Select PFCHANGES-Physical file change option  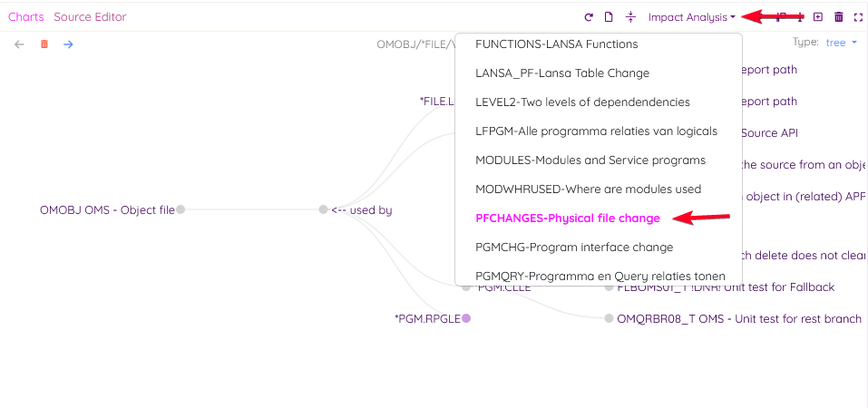click(567, 218)
